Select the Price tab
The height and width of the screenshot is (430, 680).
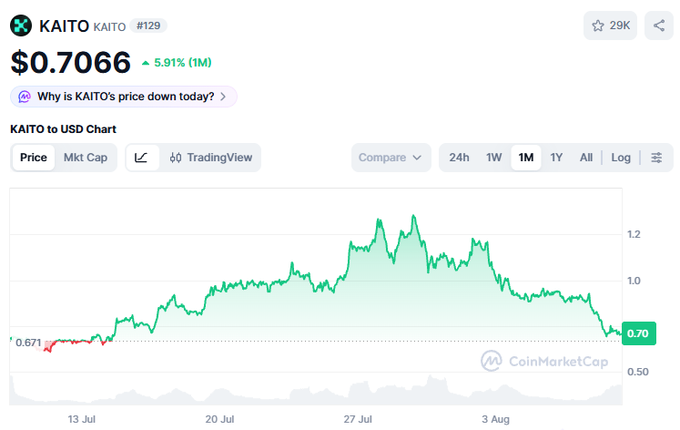tap(33, 157)
